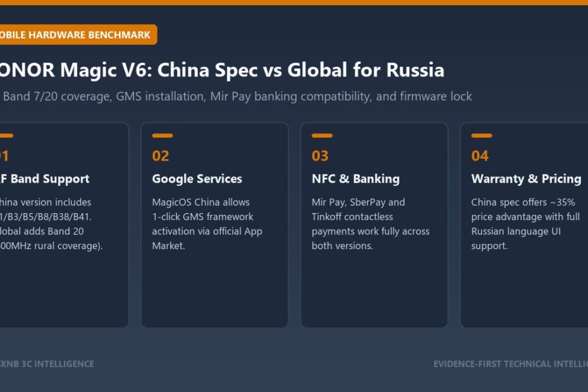Select the orange number 03
This screenshot has width=588, height=392.
pos(320,156)
